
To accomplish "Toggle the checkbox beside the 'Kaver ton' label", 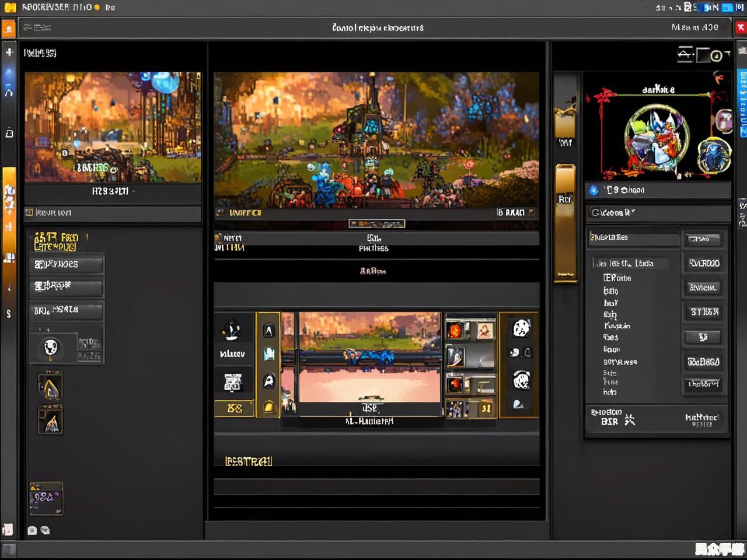I will tap(29, 213).
